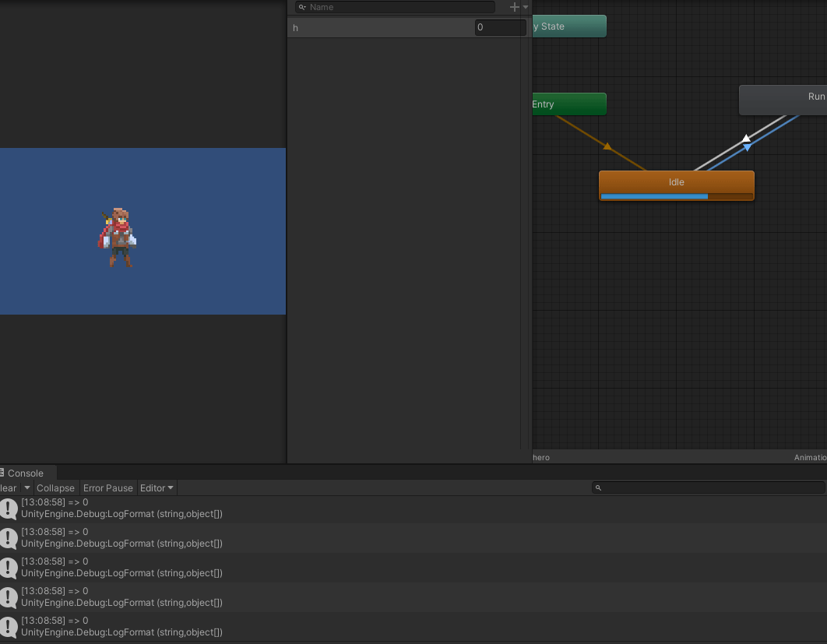Select the fourth console log entry

(413, 597)
